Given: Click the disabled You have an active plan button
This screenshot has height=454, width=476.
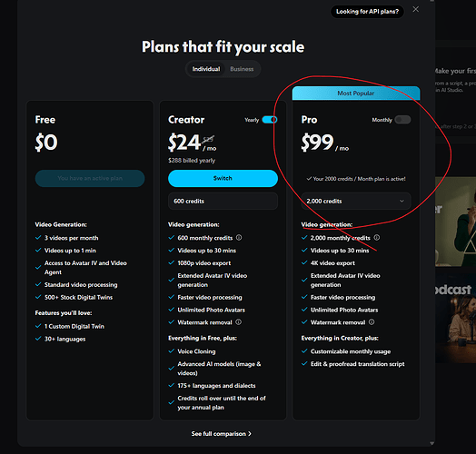Looking at the screenshot, I should (x=90, y=178).
